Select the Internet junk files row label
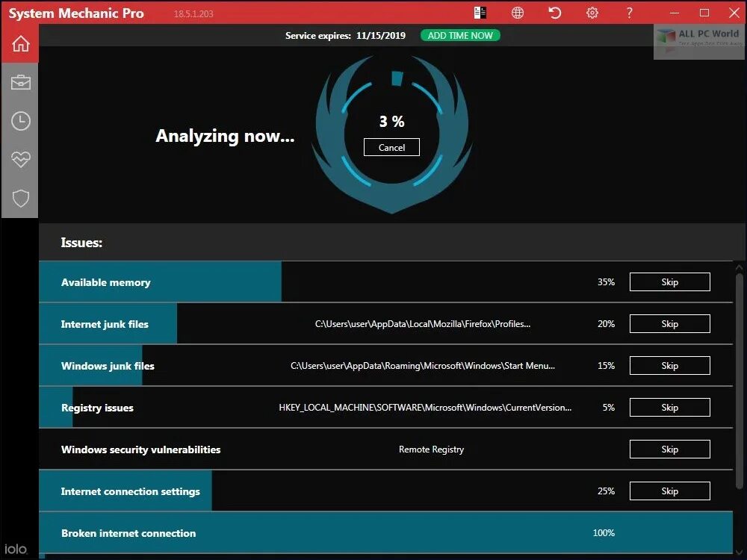 105,324
